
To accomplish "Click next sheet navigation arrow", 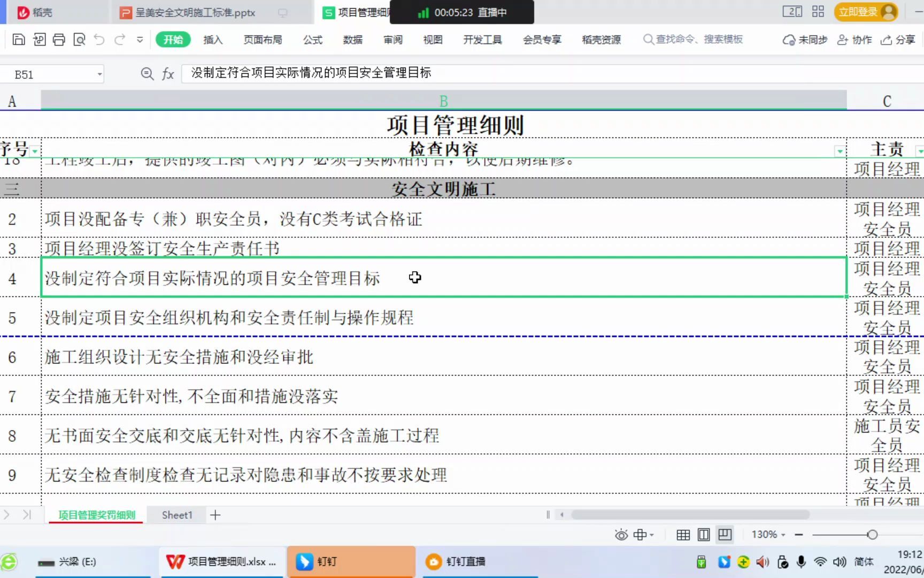I will 7,515.
